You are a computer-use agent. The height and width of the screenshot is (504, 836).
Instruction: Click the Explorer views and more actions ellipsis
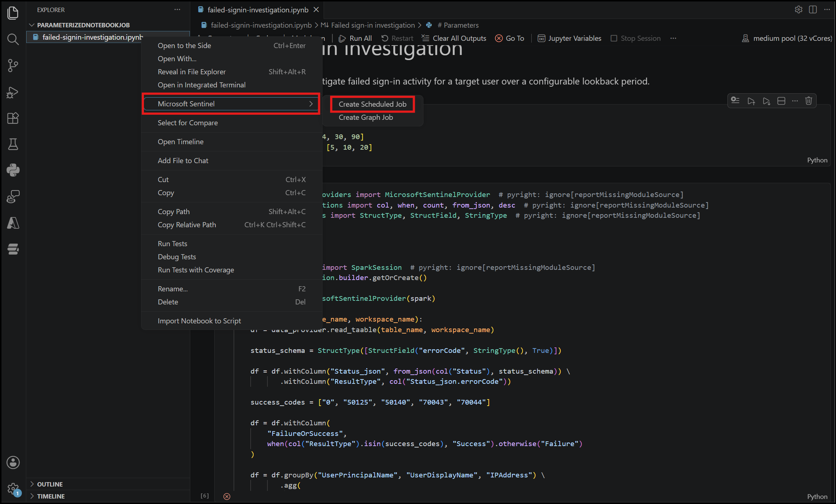[x=177, y=10]
